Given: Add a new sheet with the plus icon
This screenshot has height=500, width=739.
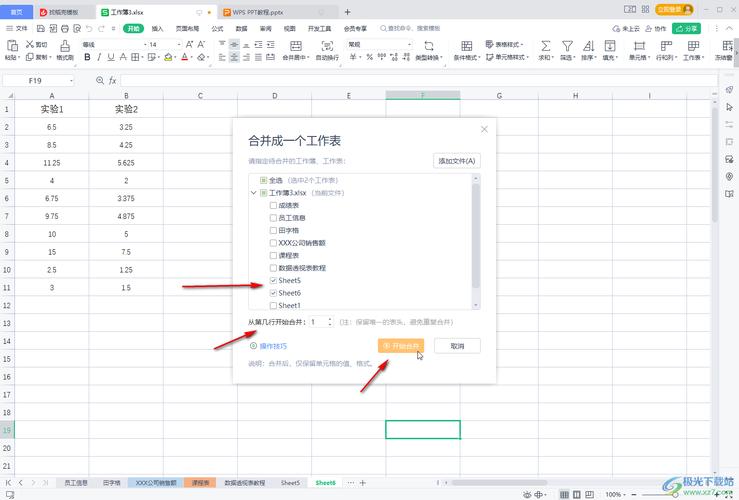Looking at the screenshot, I should [362, 483].
